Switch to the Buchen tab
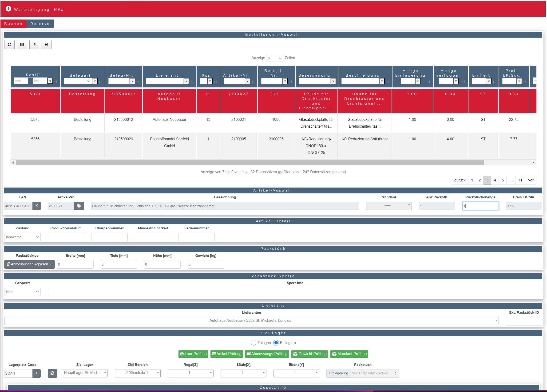Image resolution: width=547 pixels, height=392 pixels. tap(13, 24)
